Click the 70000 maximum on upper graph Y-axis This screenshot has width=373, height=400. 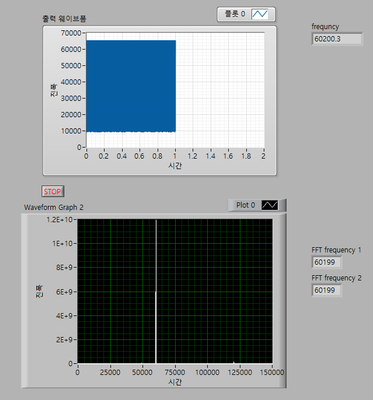pos(71,33)
